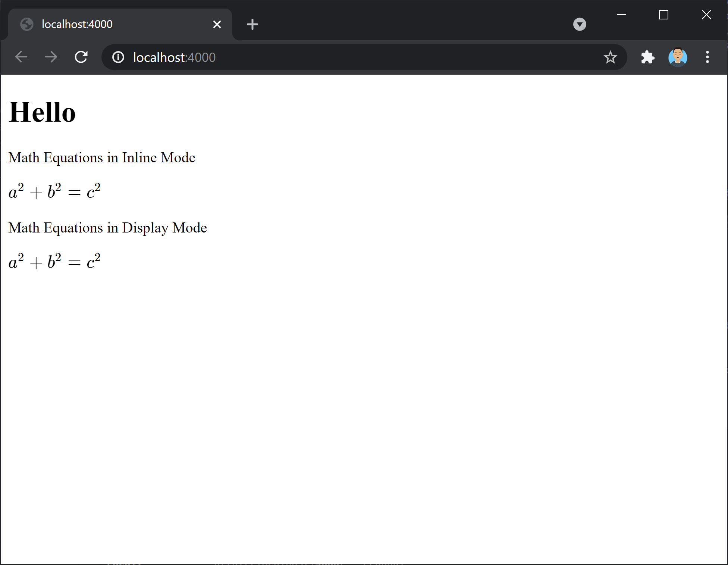The image size is (728, 565).
Task: Click the window restore button
Action: [x=664, y=15]
